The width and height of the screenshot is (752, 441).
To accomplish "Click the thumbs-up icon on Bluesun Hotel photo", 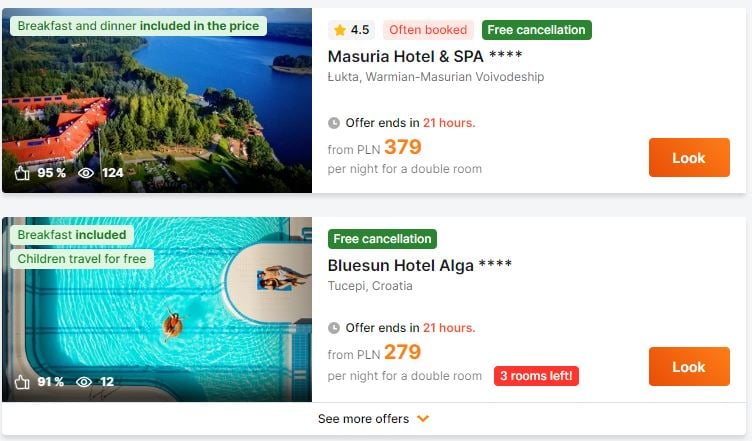I will click(22, 382).
